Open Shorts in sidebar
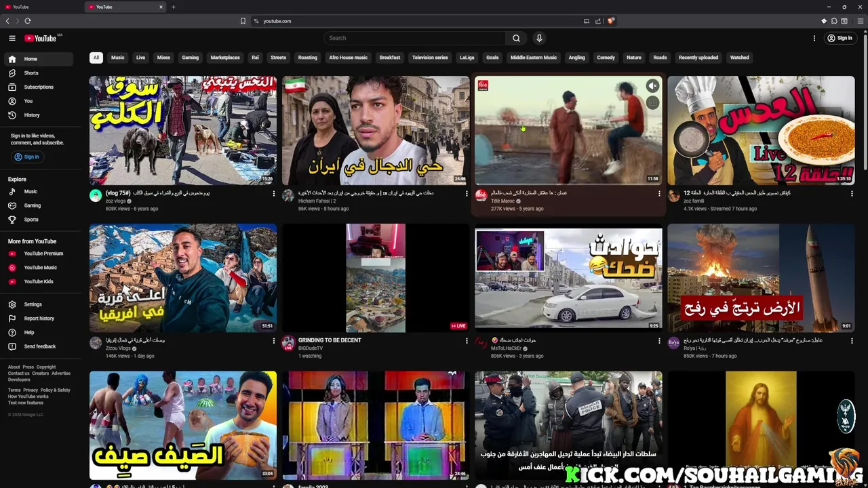Screen dimensions: 868x488 (x=38, y=73)
